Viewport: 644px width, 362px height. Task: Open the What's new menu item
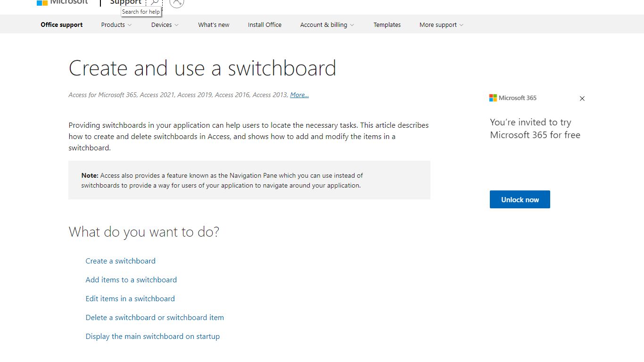[x=214, y=25]
